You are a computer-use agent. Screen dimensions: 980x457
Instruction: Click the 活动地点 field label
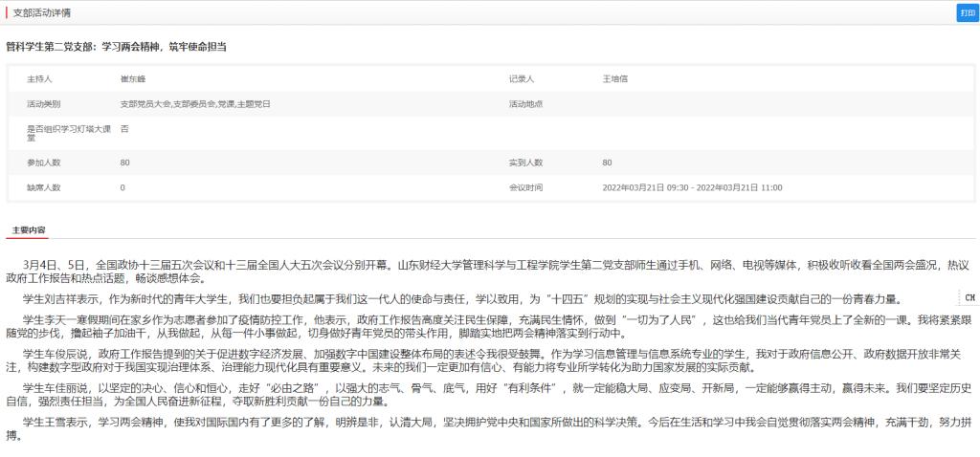coord(524,103)
